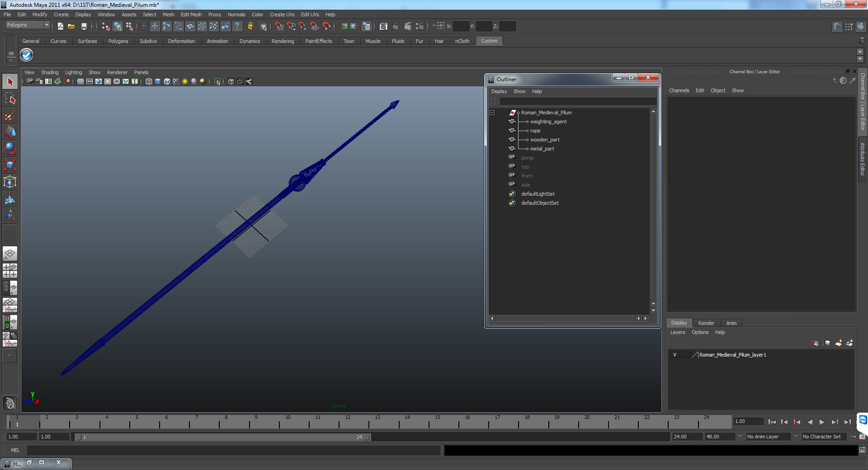This screenshot has width=868, height=470.
Task: Open the No Anim Layer dropdown arrow
Action: 740,437
